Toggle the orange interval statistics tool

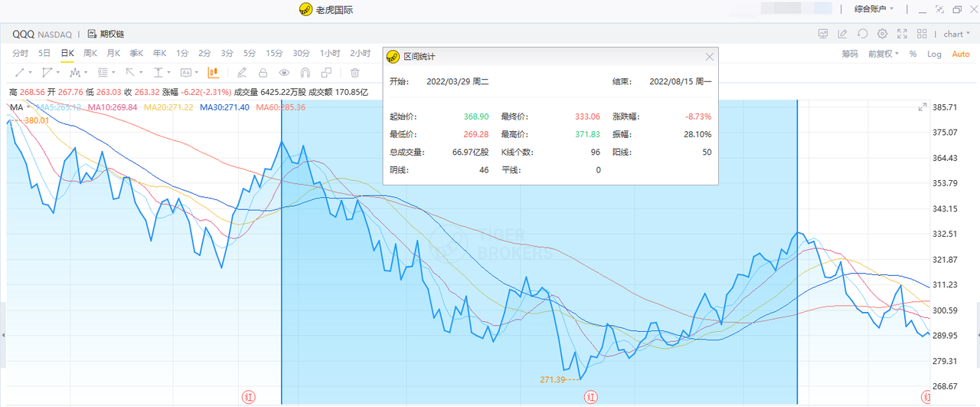click(213, 73)
